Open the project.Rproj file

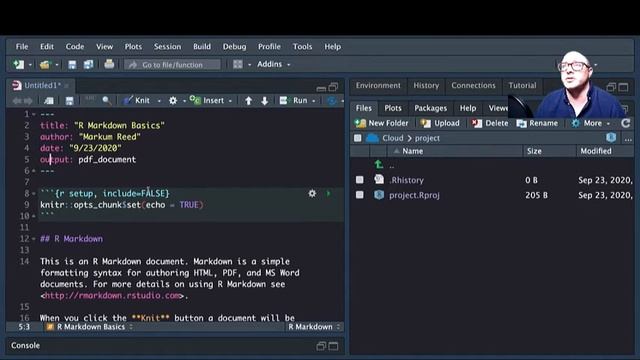tap(414, 195)
